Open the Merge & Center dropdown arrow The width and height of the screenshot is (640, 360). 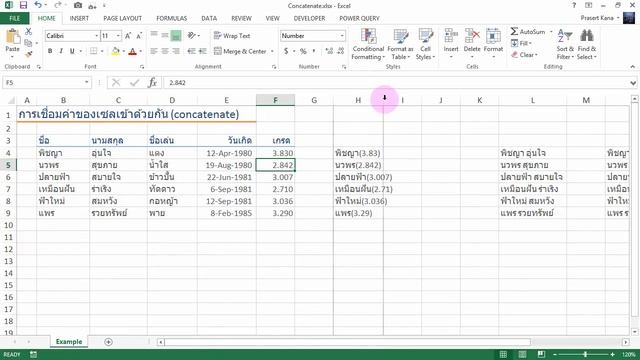click(x=272, y=51)
